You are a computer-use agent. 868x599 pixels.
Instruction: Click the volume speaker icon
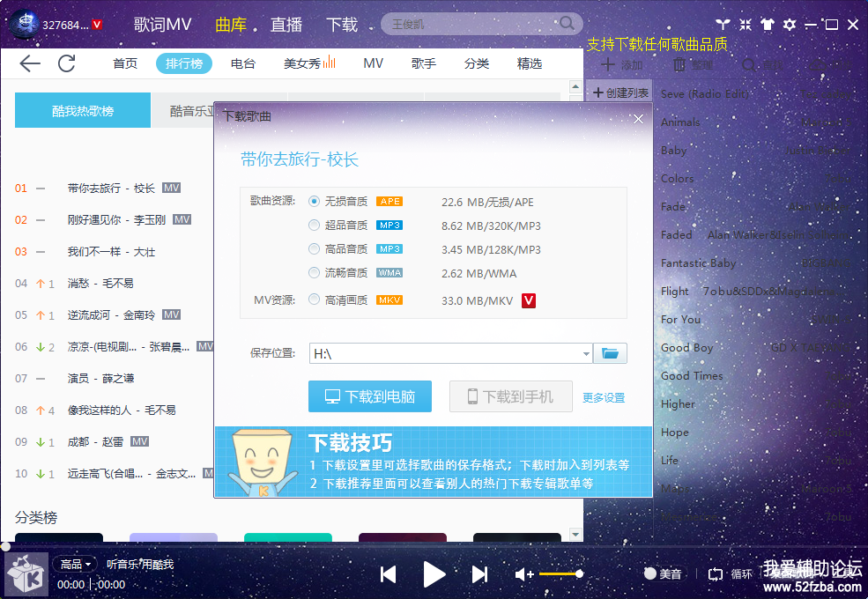pos(523,574)
